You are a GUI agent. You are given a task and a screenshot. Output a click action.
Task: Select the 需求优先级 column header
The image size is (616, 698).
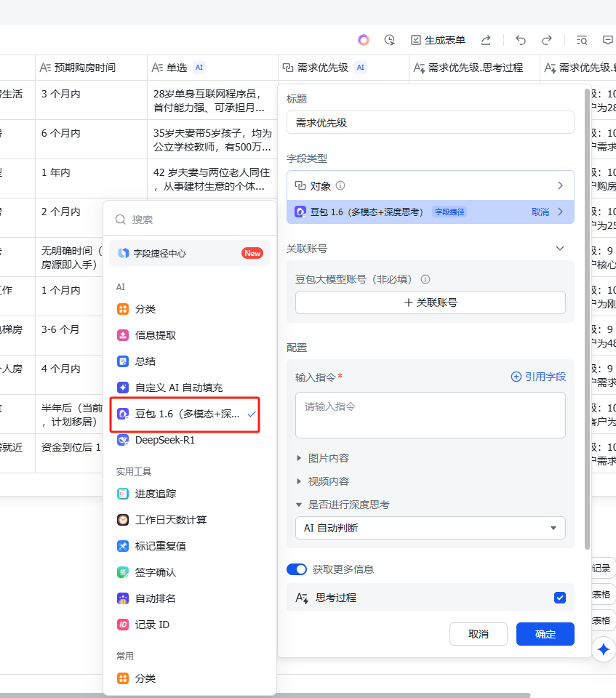click(x=343, y=68)
